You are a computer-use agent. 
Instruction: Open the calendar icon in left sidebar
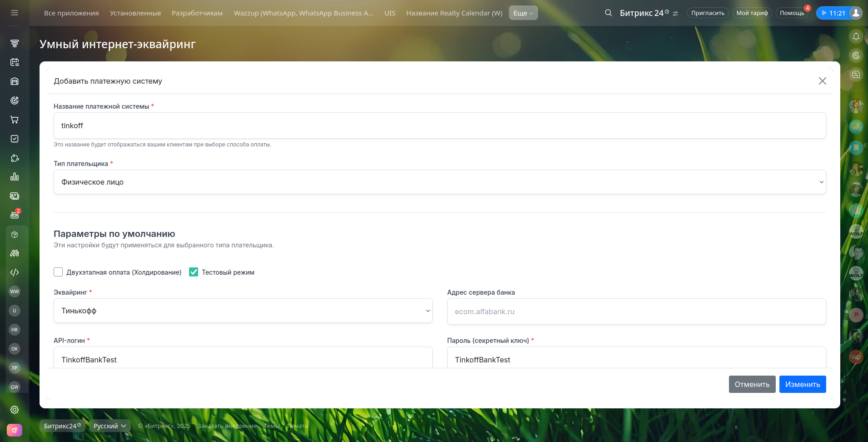pyautogui.click(x=15, y=62)
